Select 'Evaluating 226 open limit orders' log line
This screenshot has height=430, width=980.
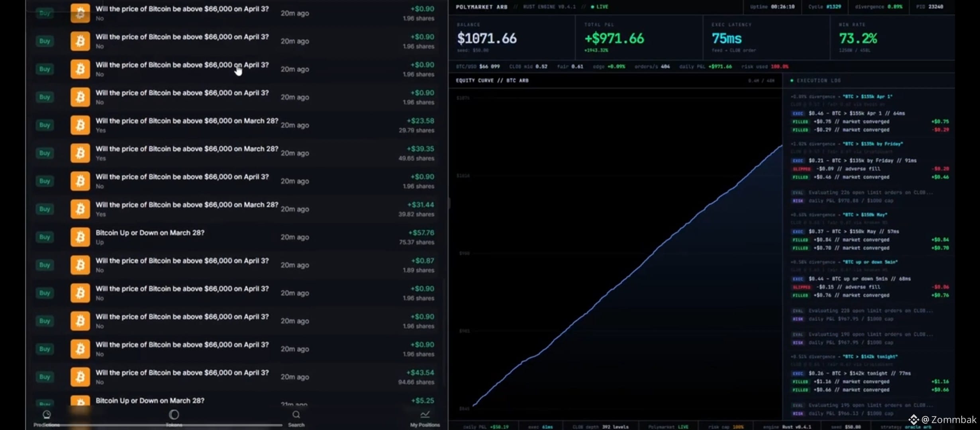pyautogui.click(x=870, y=193)
